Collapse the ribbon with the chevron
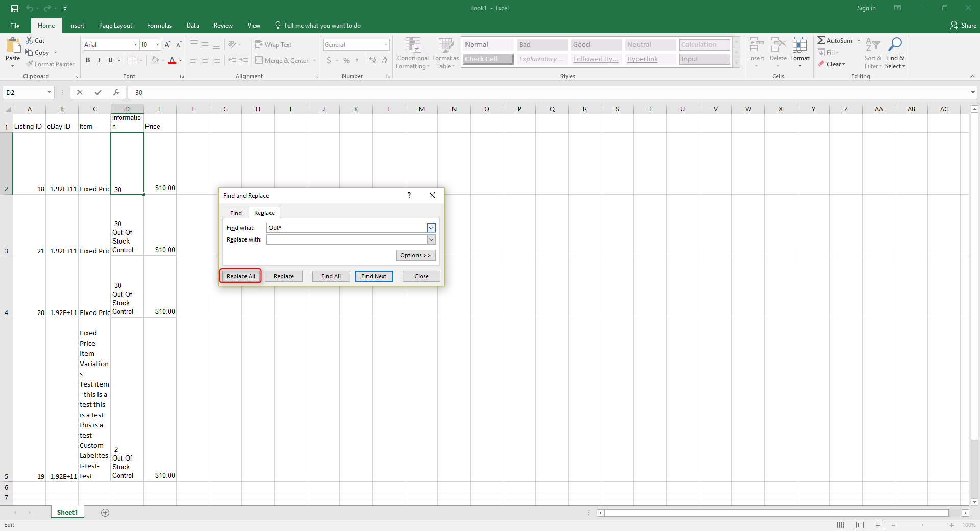Viewport: 980px width, 531px height. (972, 76)
